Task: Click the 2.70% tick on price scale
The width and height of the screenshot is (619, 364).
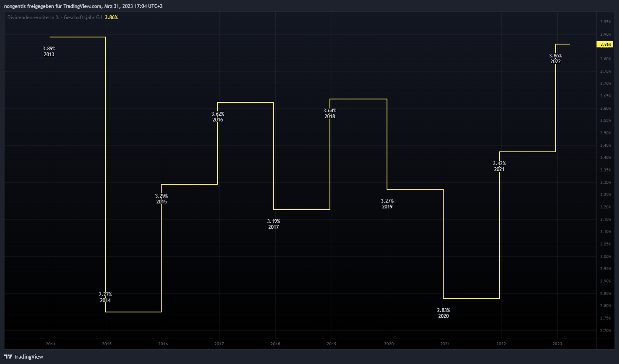Action: [x=605, y=331]
